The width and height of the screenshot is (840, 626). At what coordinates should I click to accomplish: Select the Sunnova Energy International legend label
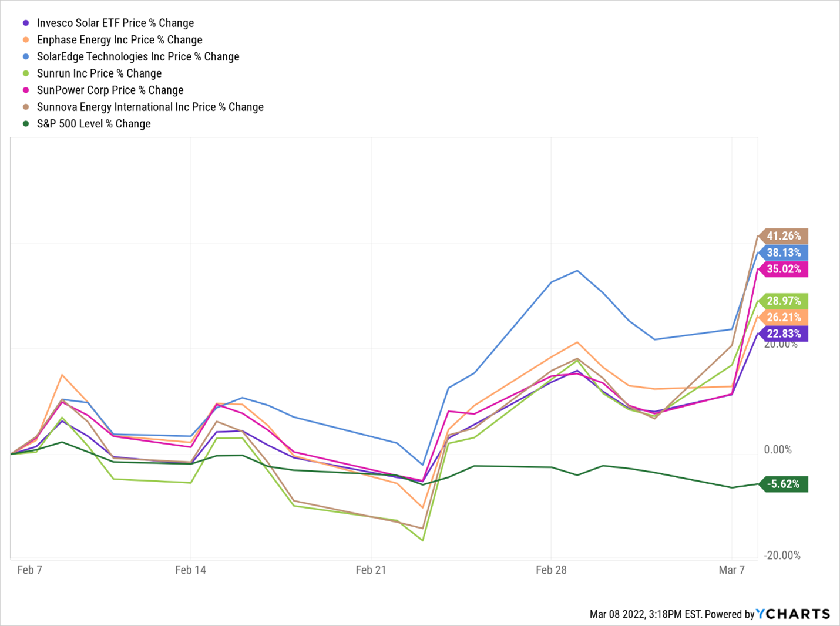click(x=150, y=107)
